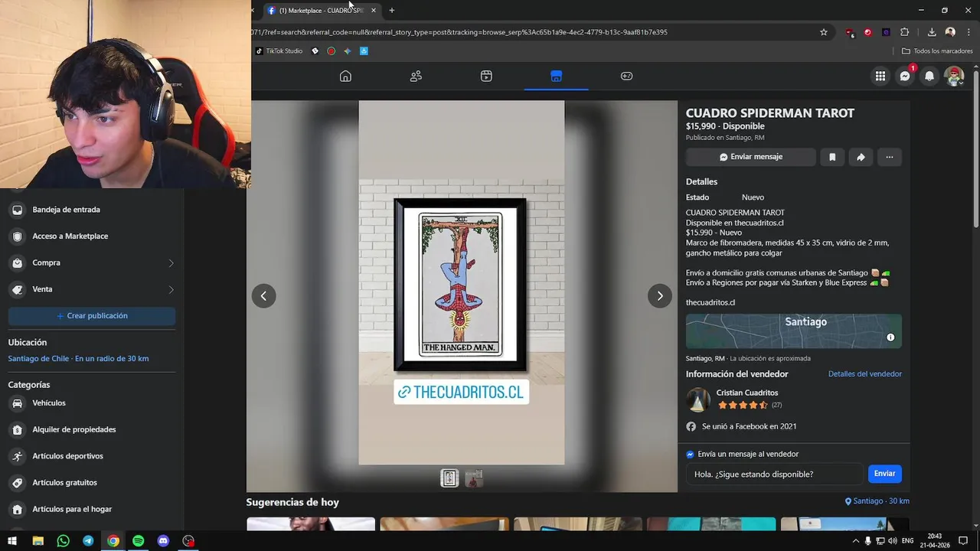Save listing with the bookmark button

832,157
